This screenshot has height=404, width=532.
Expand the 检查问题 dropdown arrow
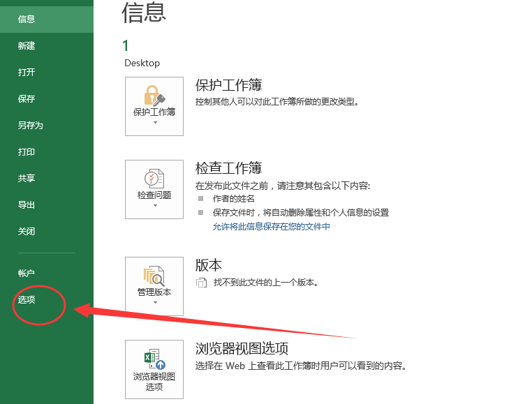point(155,206)
